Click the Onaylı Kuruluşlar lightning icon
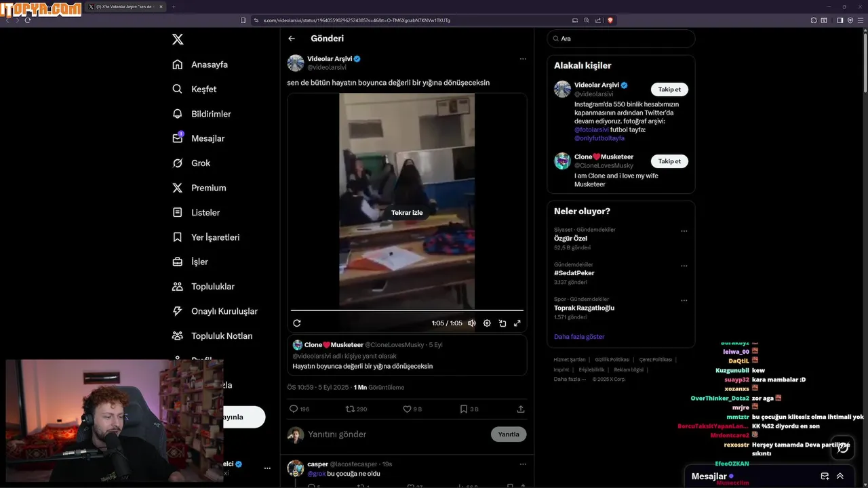Screen dimensions: 868x488 178,311
